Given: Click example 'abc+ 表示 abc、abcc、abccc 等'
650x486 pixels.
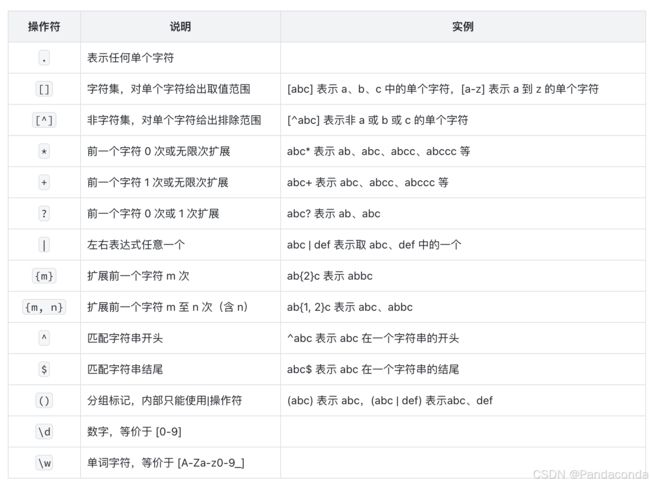Looking at the screenshot, I should [x=367, y=182].
